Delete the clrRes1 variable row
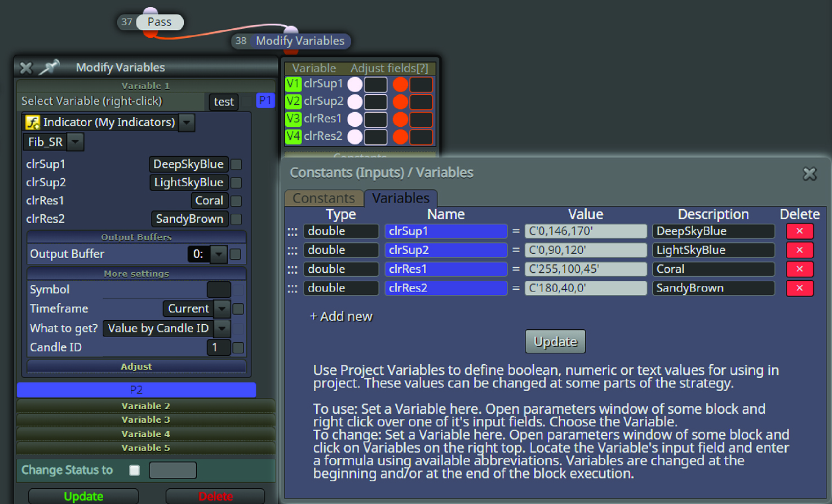The width and height of the screenshot is (832, 504). 799,269
